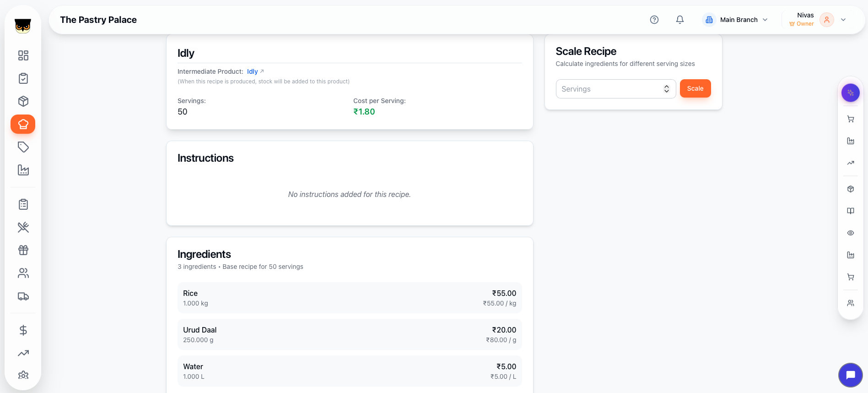Open the price tag icon in sidebar
The height and width of the screenshot is (393, 868).
coord(23,147)
